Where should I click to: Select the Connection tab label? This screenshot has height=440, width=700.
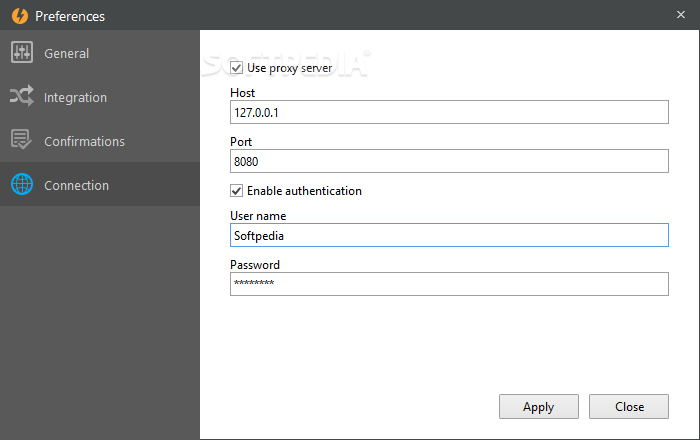(x=76, y=186)
